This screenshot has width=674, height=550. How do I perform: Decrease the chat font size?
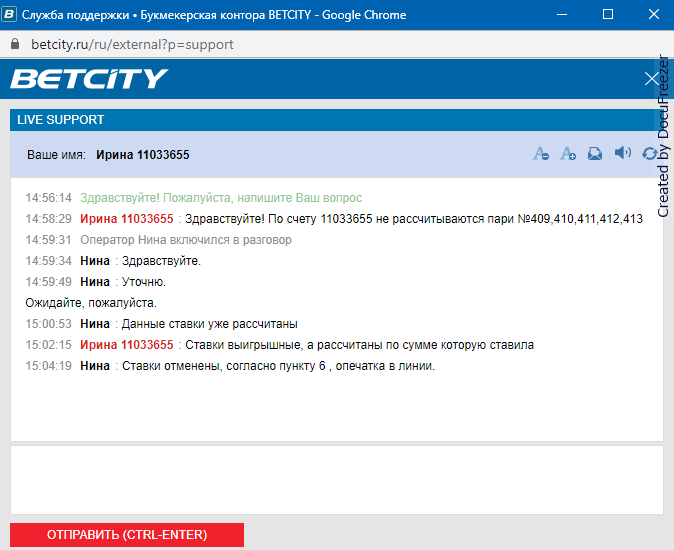pyautogui.click(x=541, y=153)
